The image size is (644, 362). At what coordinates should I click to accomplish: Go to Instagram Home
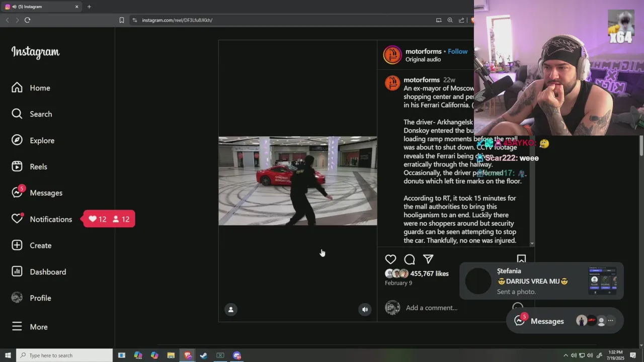[x=31, y=88]
